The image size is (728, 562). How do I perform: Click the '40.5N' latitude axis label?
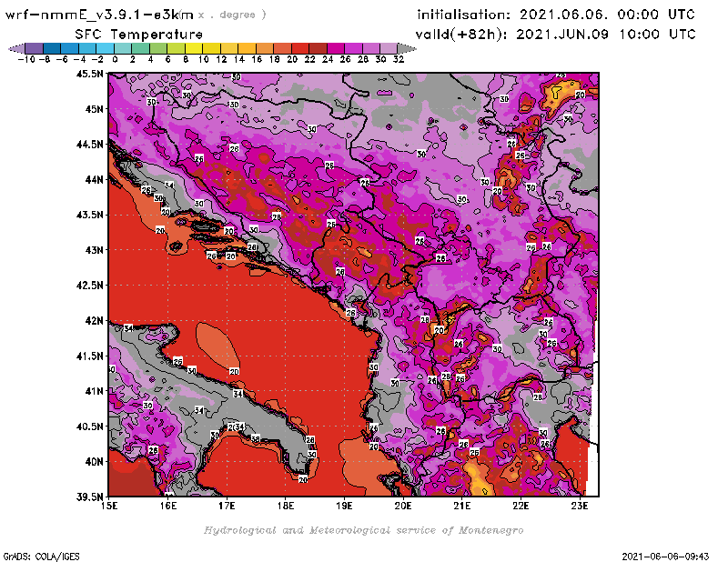89,427
